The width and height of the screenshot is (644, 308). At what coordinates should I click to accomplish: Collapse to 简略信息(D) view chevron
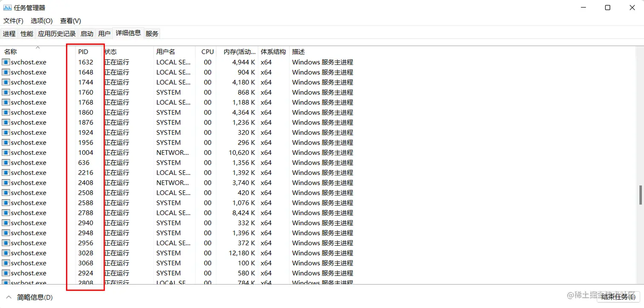click(x=9, y=297)
